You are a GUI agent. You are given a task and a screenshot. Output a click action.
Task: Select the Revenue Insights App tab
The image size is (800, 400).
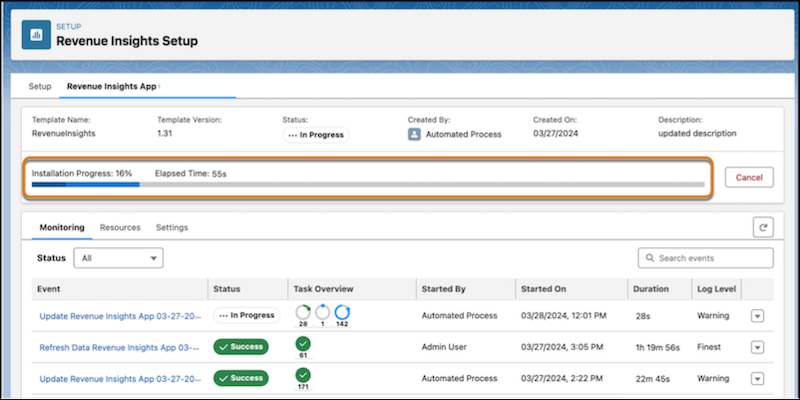[x=112, y=86]
